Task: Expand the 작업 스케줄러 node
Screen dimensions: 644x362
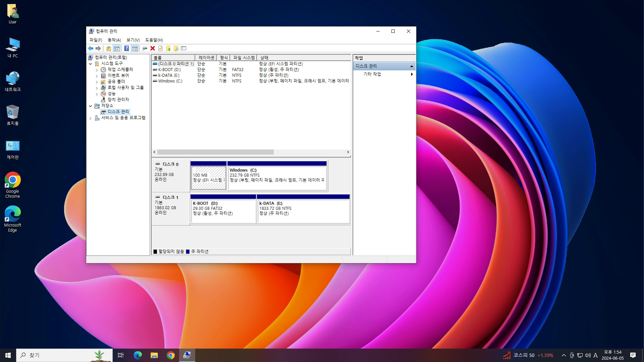Action: 97,70
